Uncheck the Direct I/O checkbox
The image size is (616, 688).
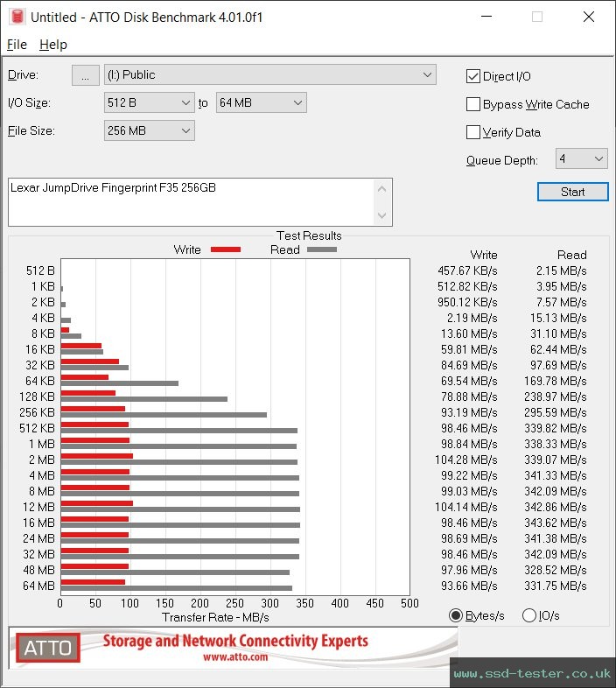tap(473, 76)
